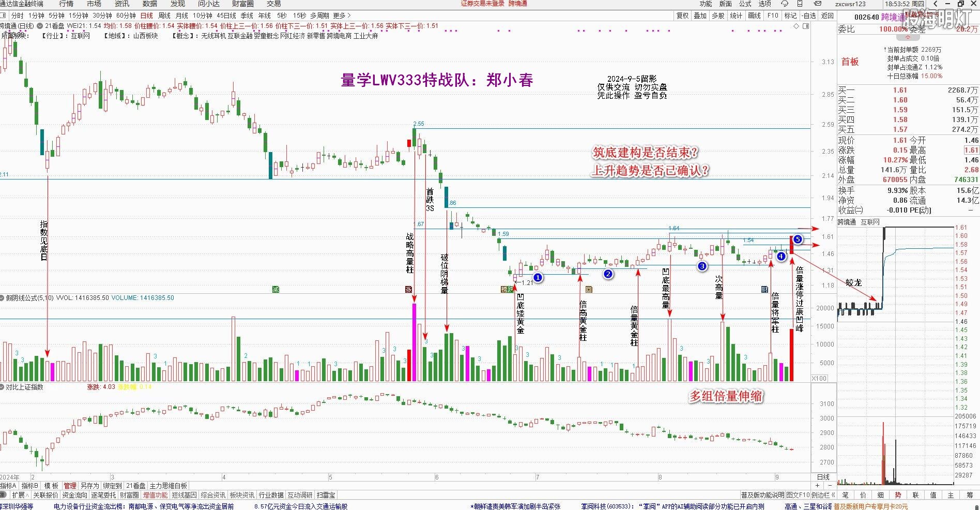Viewport: 980px width, 510px height.
Task: Select the 指标B tab
Action: (30, 486)
